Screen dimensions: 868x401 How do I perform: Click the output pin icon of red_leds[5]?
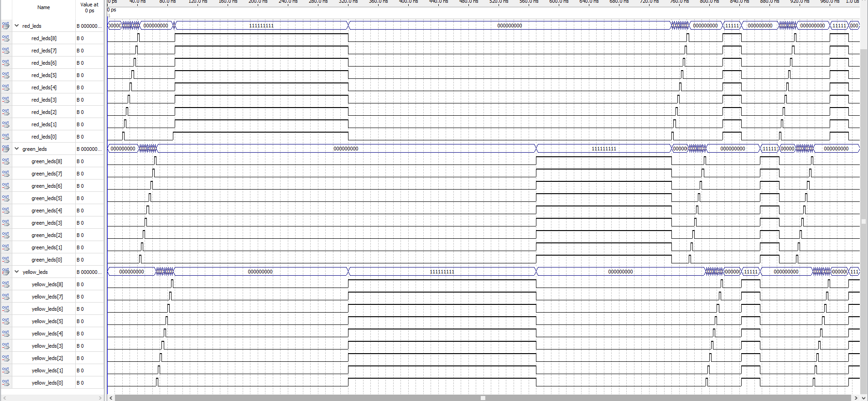[5, 75]
